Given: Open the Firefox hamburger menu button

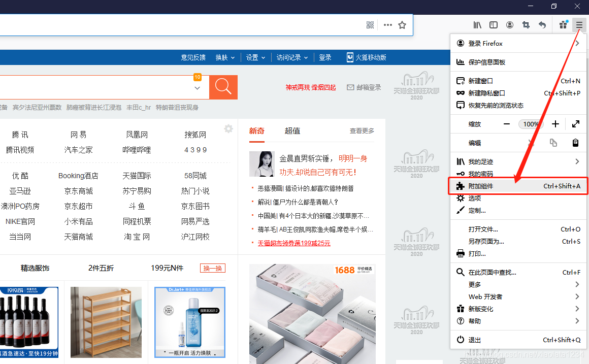Looking at the screenshot, I should tap(579, 25).
